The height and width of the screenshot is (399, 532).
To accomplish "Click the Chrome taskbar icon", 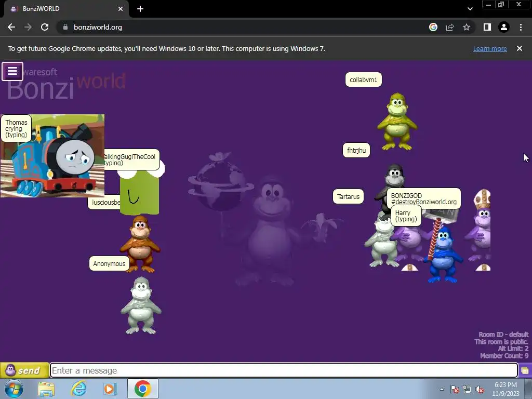I will point(142,389).
